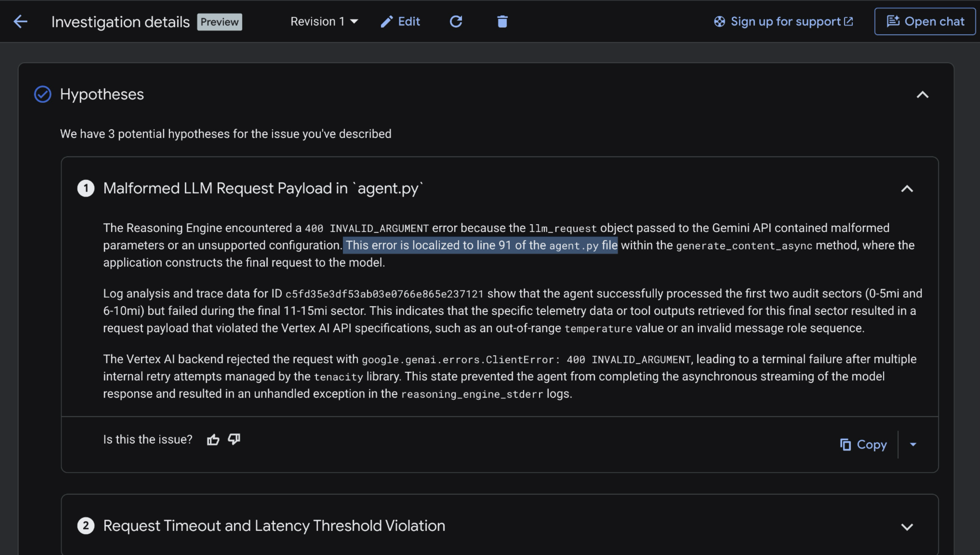Click the Request Timeout and Latency heading

(274, 526)
